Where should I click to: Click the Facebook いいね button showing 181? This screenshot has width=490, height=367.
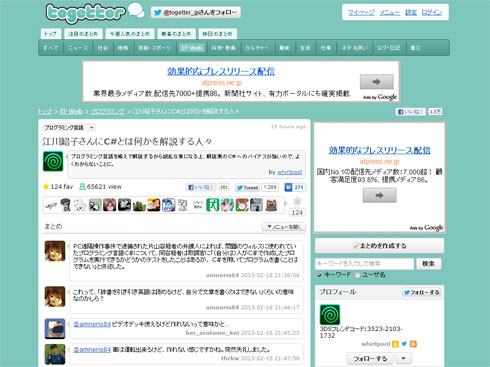[201, 187]
